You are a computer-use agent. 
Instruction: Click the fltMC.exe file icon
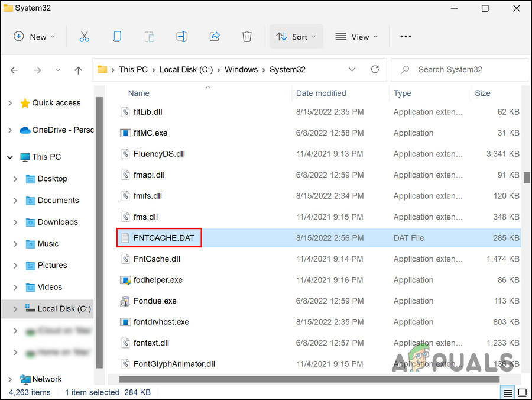125,133
